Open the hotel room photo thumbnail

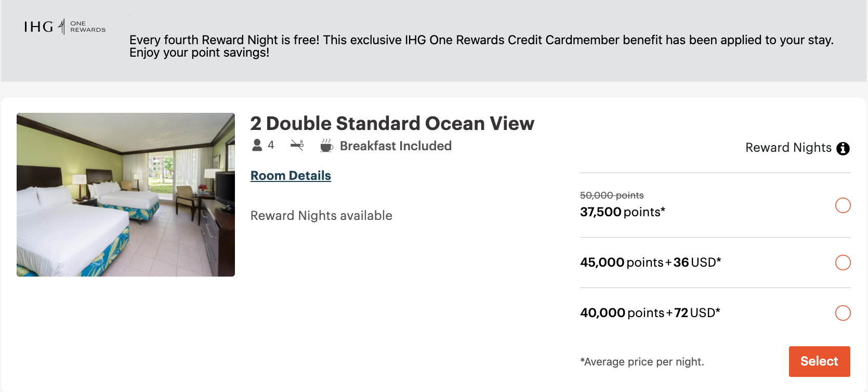pyautogui.click(x=126, y=194)
